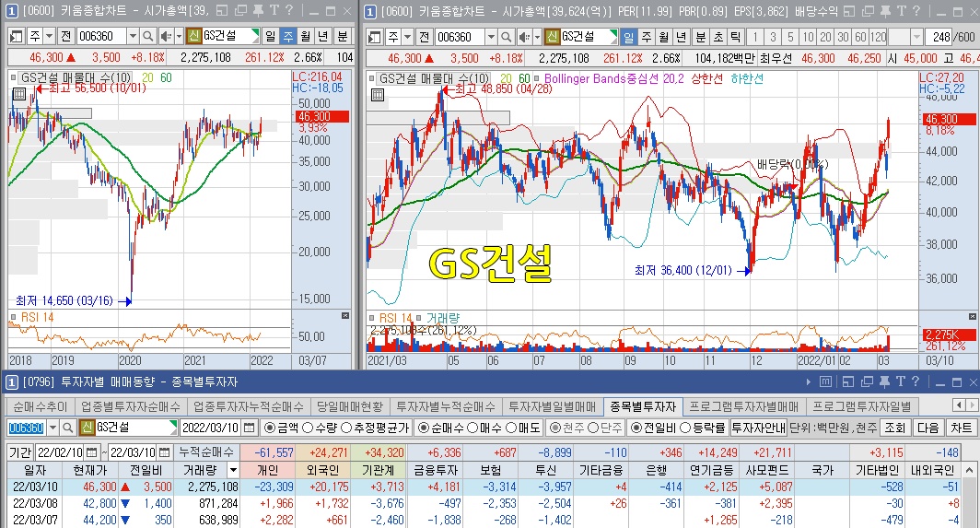Screen dimensions: 980x528
Task: Click the duplicate window icon in the left chart title bar
Action: 240,11
